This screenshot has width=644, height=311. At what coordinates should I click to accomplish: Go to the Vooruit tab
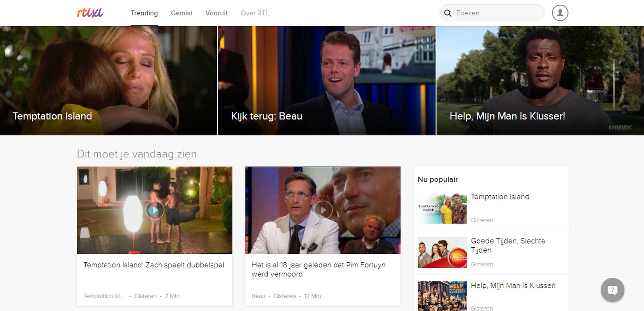point(216,13)
